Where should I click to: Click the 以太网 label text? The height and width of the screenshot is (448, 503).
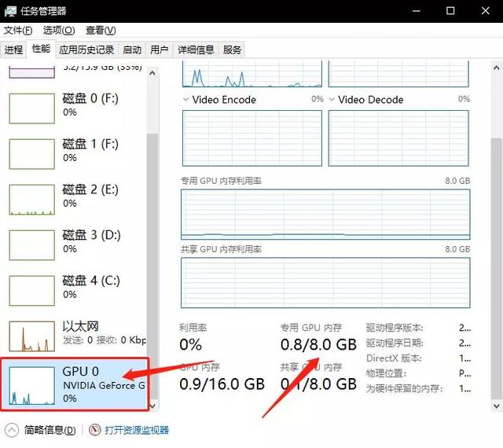tap(80, 326)
